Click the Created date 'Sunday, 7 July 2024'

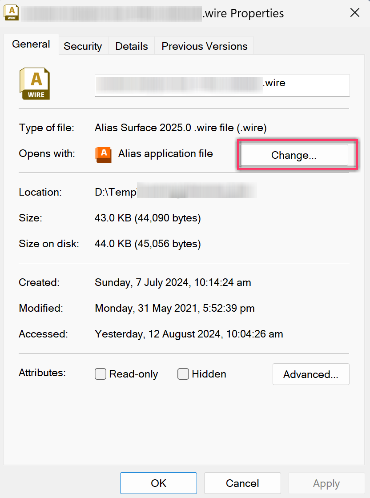click(142, 282)
